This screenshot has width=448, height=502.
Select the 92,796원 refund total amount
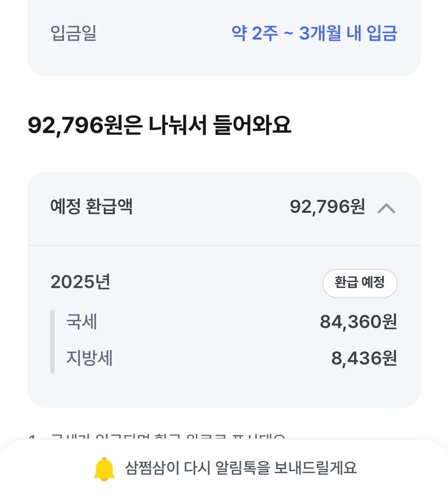pos(327,207)
